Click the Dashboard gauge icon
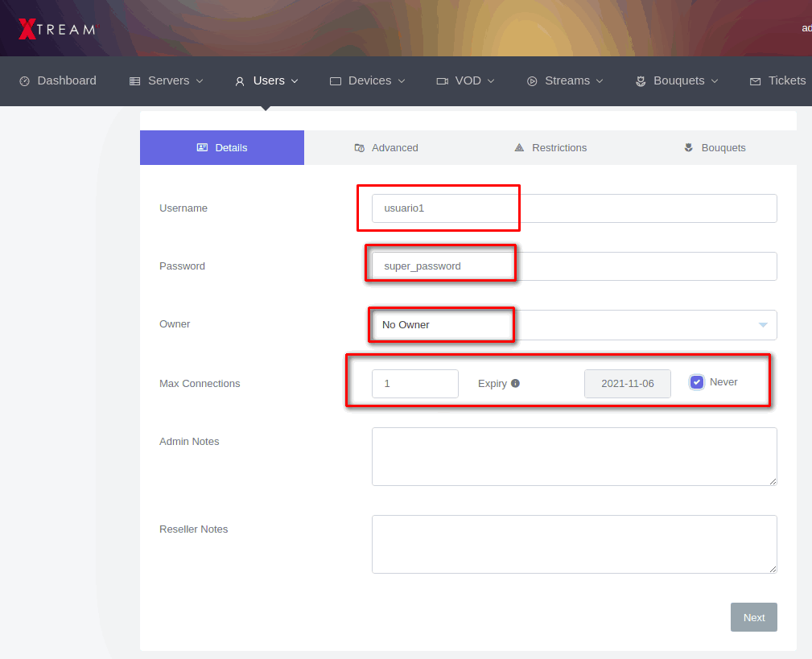 point(24,81)
